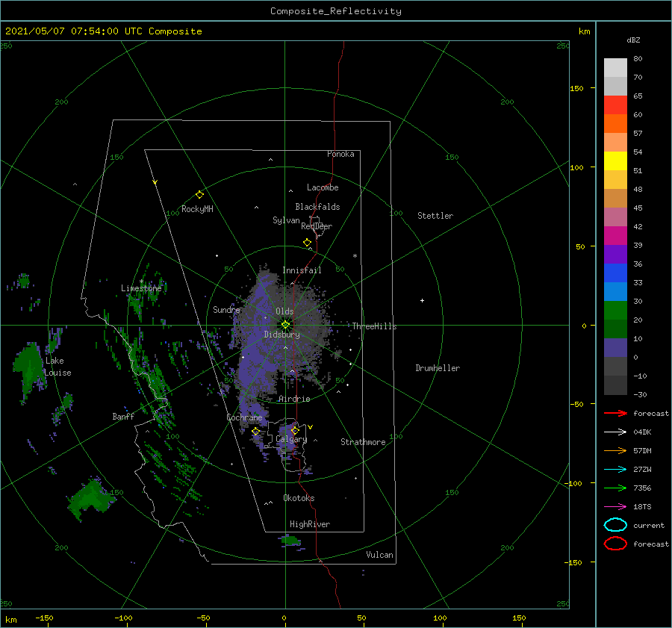This screenshot has width=672, height=628.
Task: Click the yellow diamond marker below RedDeer
Action: click(x=308, y=243)
